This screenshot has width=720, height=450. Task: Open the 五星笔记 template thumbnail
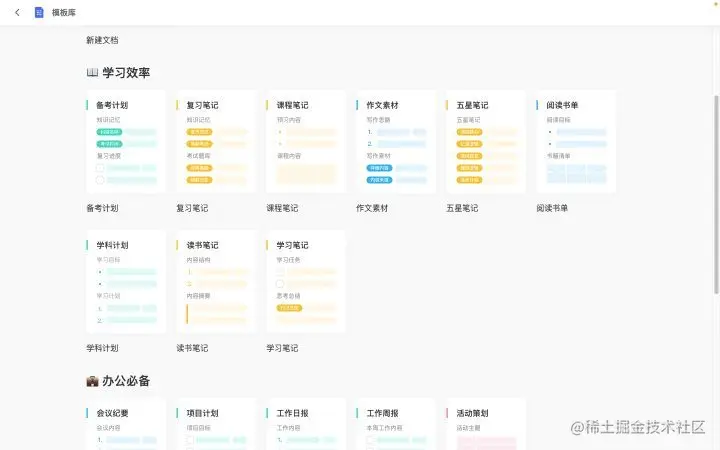486,141
